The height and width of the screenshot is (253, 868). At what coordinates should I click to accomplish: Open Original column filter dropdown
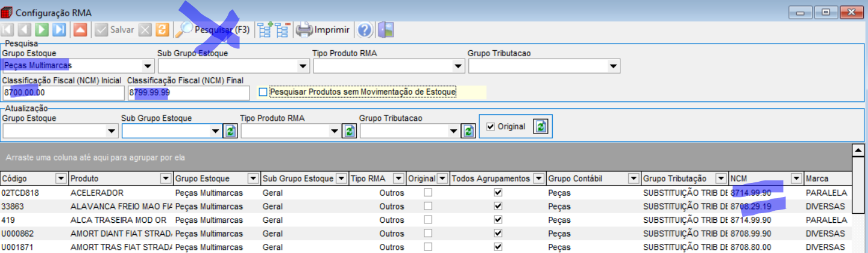(x=442, y=179)
